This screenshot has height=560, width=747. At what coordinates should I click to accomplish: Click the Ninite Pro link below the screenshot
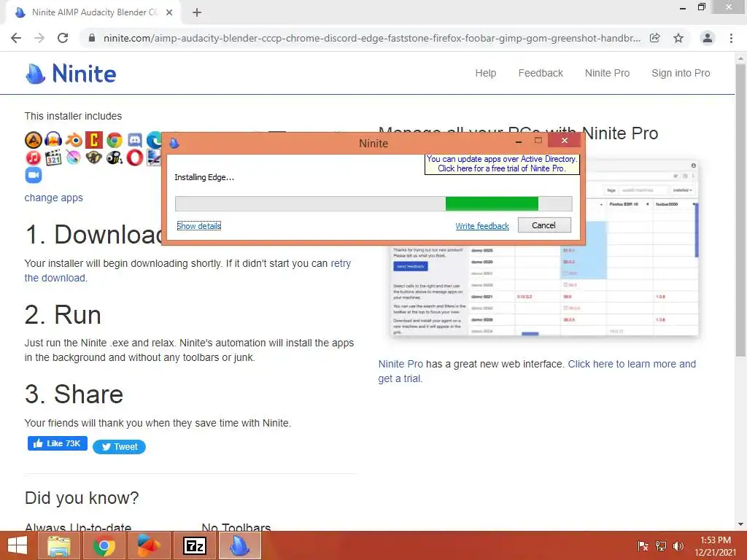tap(400, 364)
